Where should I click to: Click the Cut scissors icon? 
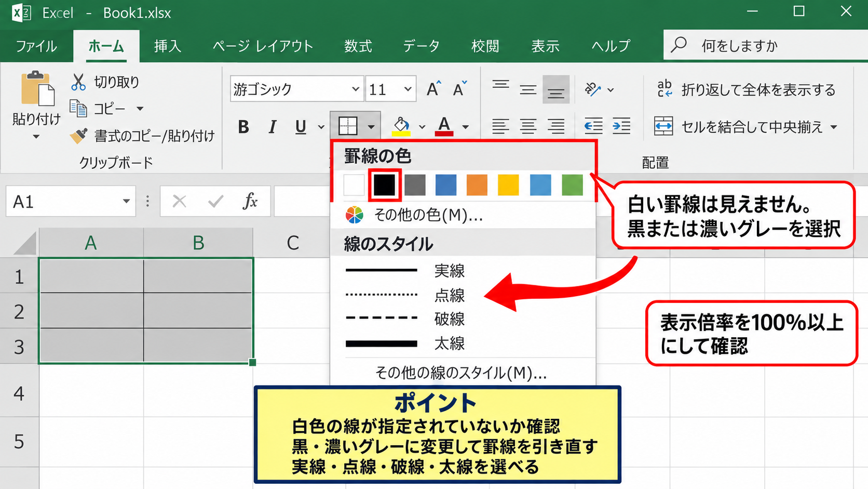[78, 82]
